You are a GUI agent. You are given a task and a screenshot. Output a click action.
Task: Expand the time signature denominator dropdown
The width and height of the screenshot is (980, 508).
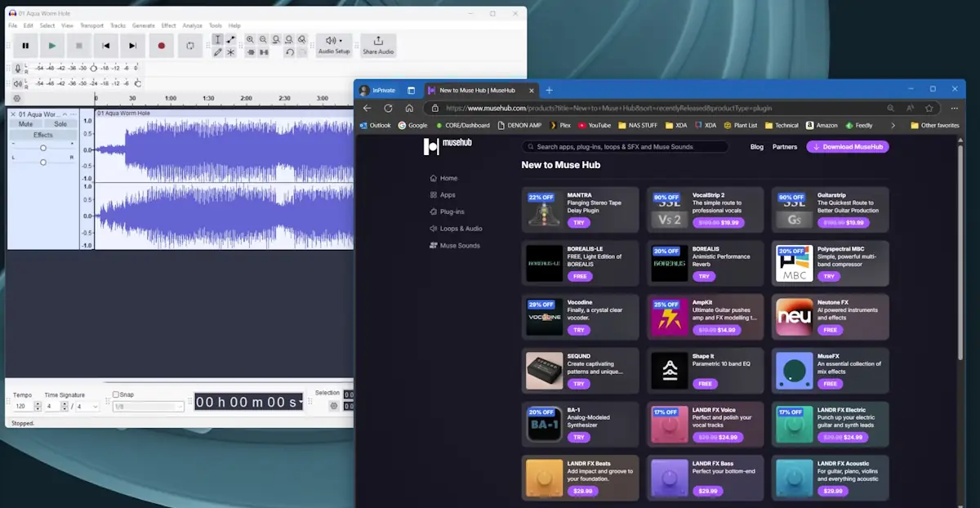click(x=95, y=406)
